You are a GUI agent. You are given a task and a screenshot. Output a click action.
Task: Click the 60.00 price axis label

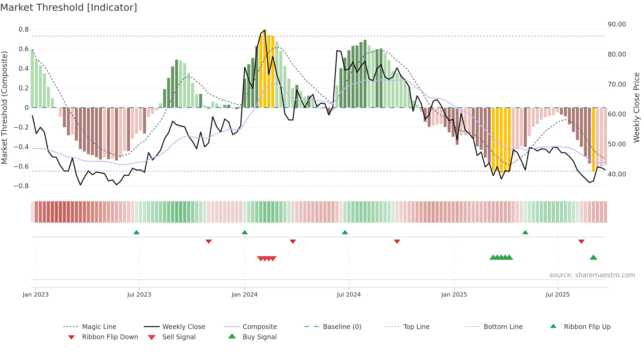pos(617,114)
